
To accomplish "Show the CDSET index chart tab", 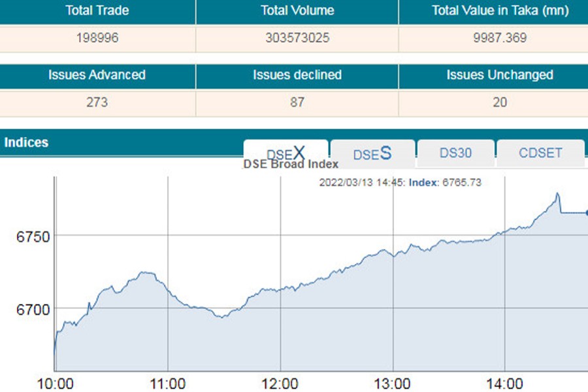I will pos(540,154).
